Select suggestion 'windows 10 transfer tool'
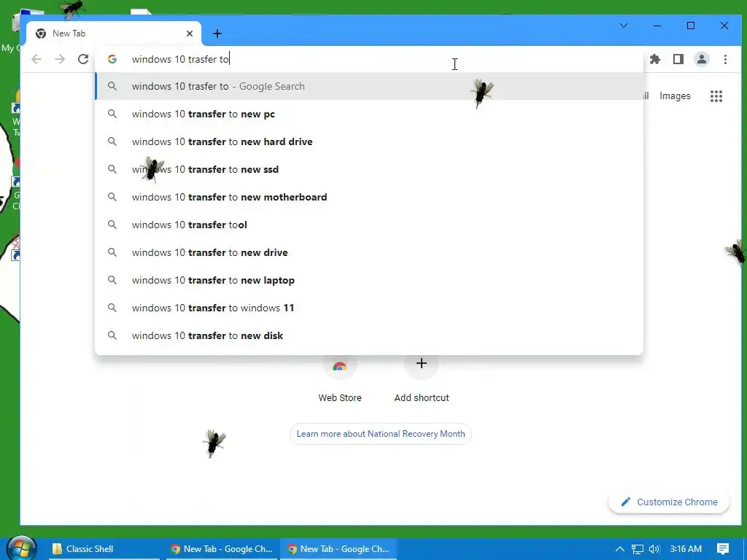This screenshot has height=560, width=747. (369, 225)
